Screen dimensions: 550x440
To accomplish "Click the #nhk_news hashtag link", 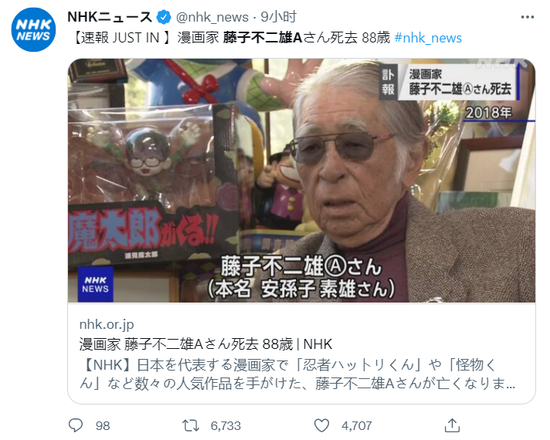I will 428,38.
